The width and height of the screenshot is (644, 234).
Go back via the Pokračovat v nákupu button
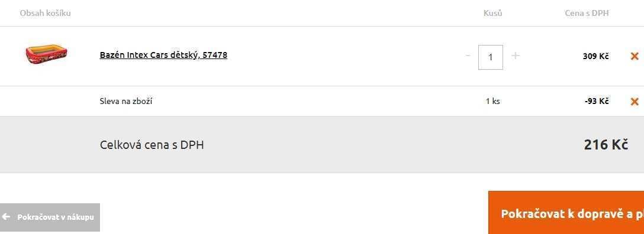click(50, 217)
